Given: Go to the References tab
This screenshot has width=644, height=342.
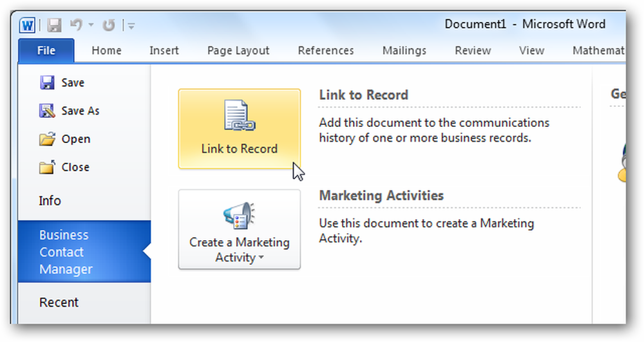Looking at the screenshot, I should [x=326, y=50].
